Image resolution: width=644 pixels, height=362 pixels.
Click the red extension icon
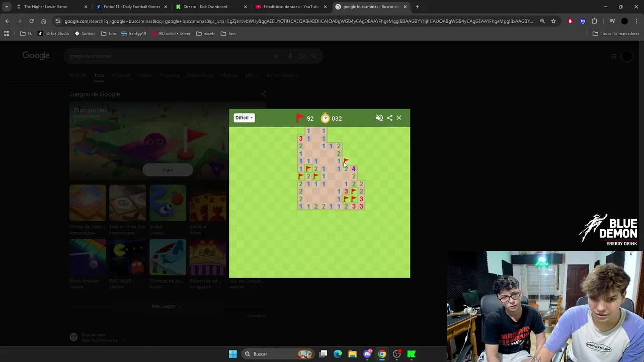[x=570, y=21]
